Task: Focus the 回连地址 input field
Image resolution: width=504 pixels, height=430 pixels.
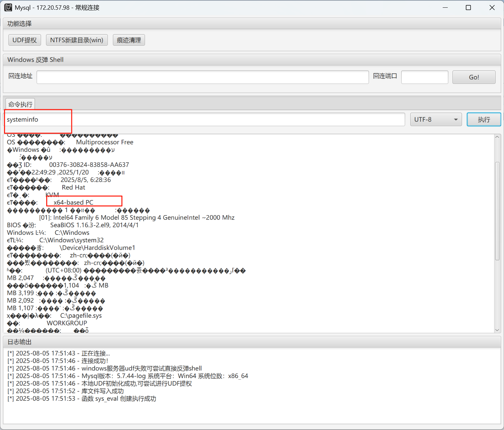Action: 203,77
